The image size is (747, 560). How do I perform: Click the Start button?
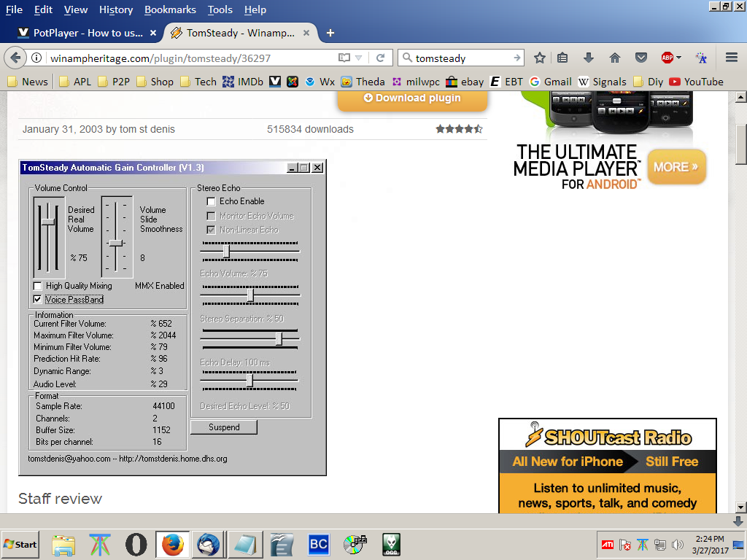[20, 544]
